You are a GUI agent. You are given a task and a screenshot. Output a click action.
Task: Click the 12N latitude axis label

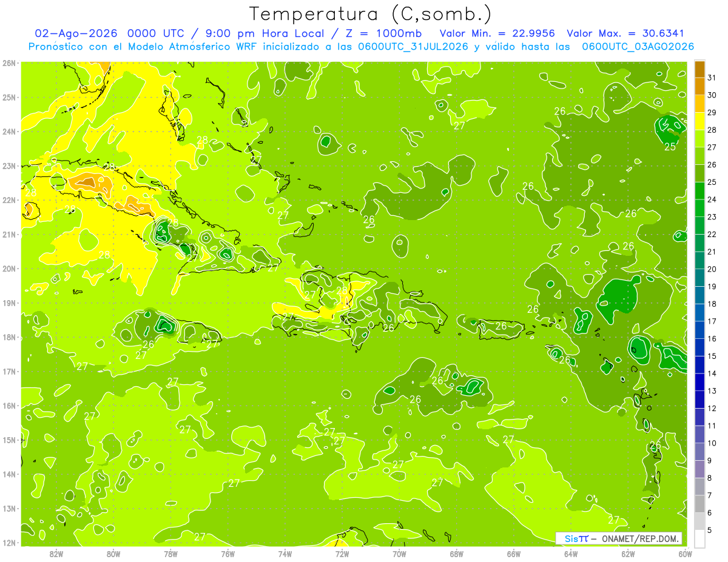point(9,543)
